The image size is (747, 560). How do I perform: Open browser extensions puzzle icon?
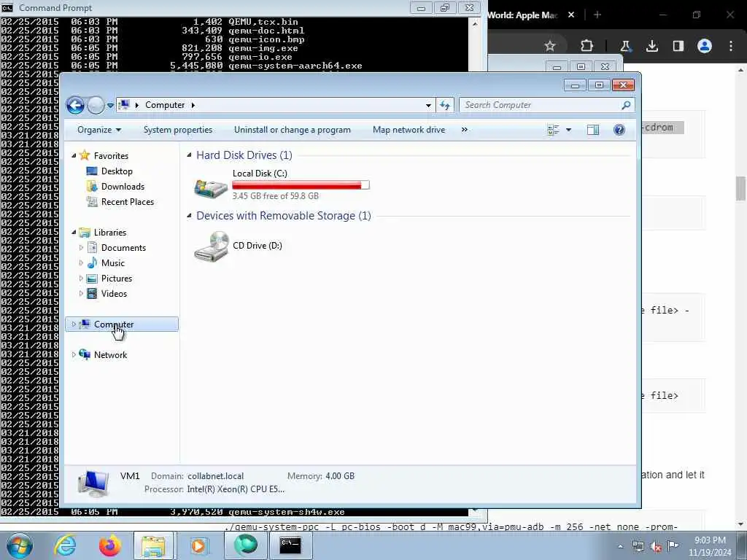click(x=587, y=46)
